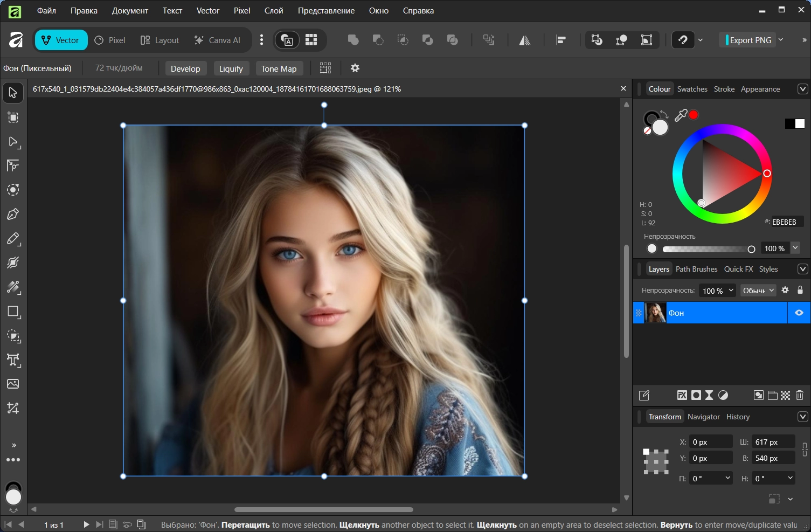Select the Pencil tool
Screen dimensions: 811x532
(13, 238)
